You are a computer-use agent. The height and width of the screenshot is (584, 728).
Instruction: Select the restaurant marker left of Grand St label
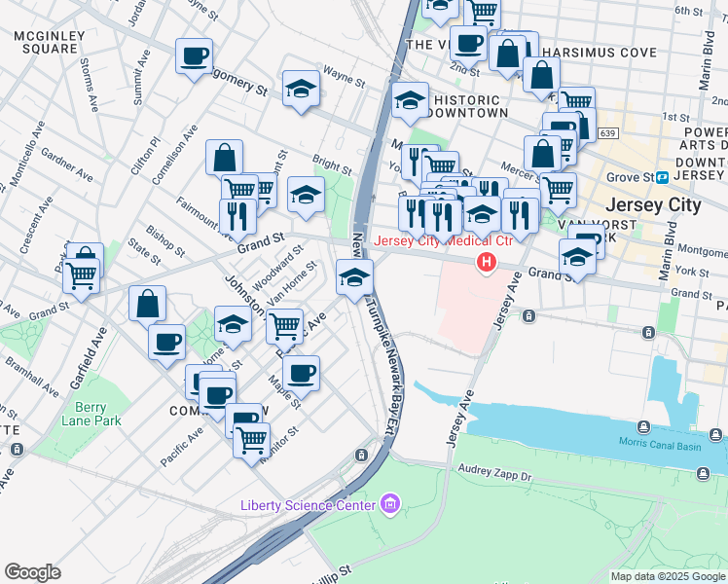pyautogui.click(x=237, y=219)
